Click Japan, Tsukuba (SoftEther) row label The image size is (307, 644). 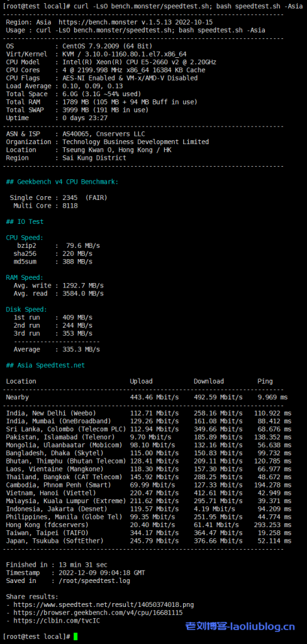pos(55,541)
